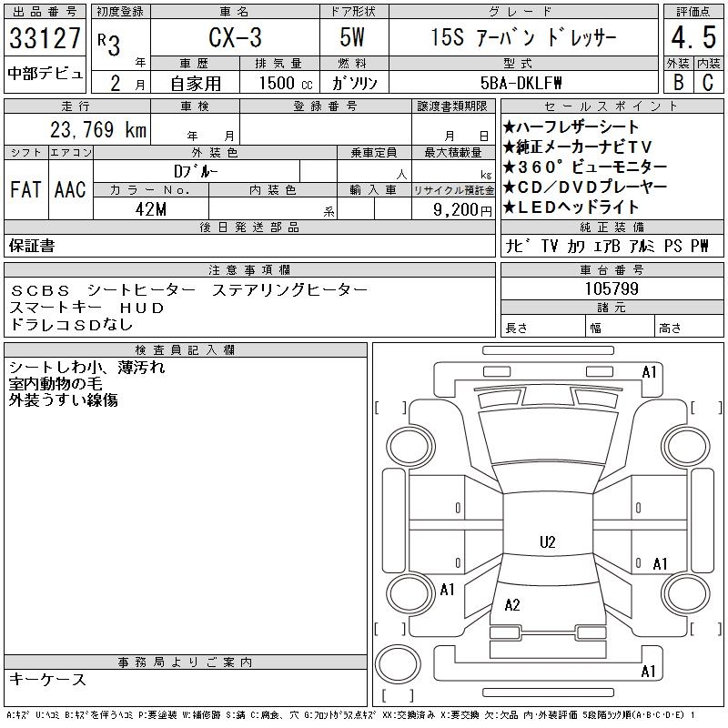
Task: Click the 高さ dimension field
Action: click(689, 328)
